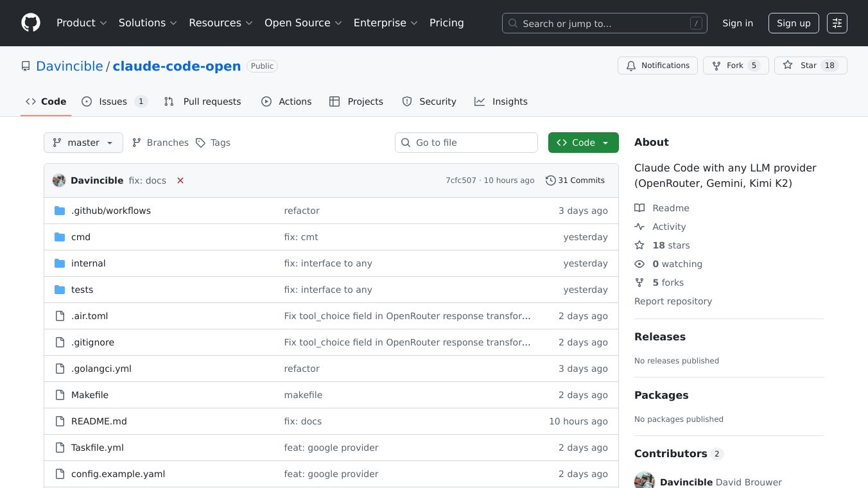
Task: Open the accessibility settings icon in header
Action: 837,23
